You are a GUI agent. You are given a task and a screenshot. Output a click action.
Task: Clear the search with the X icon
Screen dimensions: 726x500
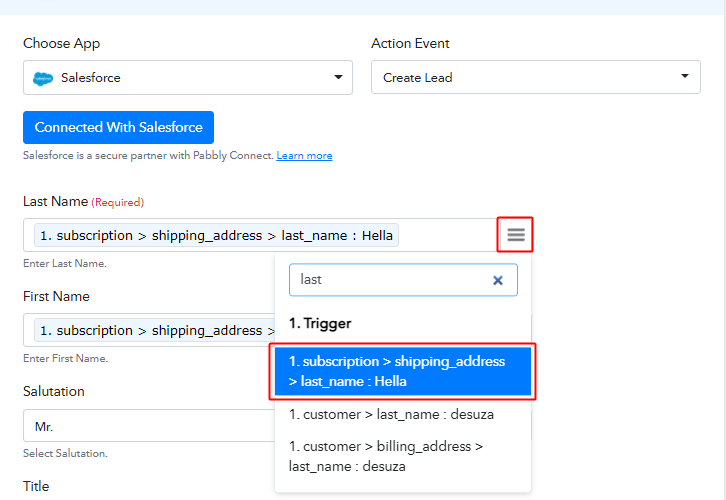(x=498, y=280)
